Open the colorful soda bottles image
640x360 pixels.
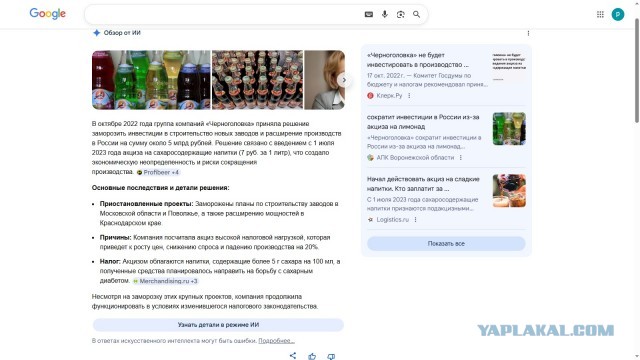pos(151,80)
